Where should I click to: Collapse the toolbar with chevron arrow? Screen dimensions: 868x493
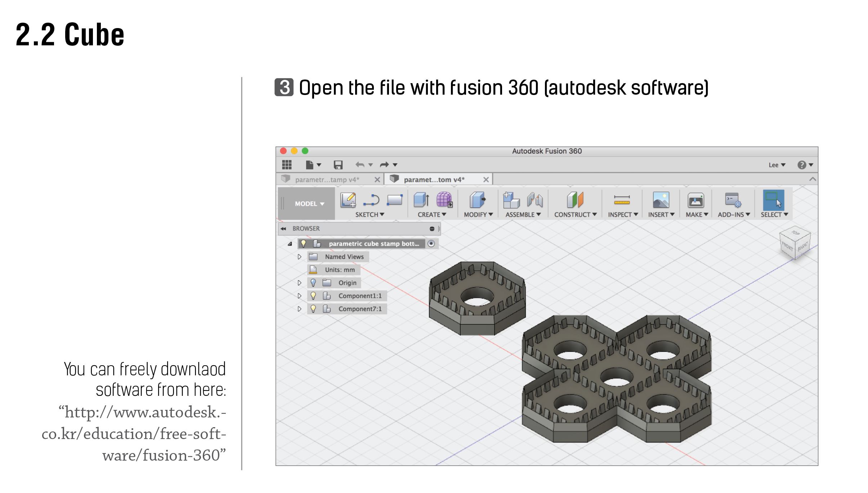tap(813, 179)
